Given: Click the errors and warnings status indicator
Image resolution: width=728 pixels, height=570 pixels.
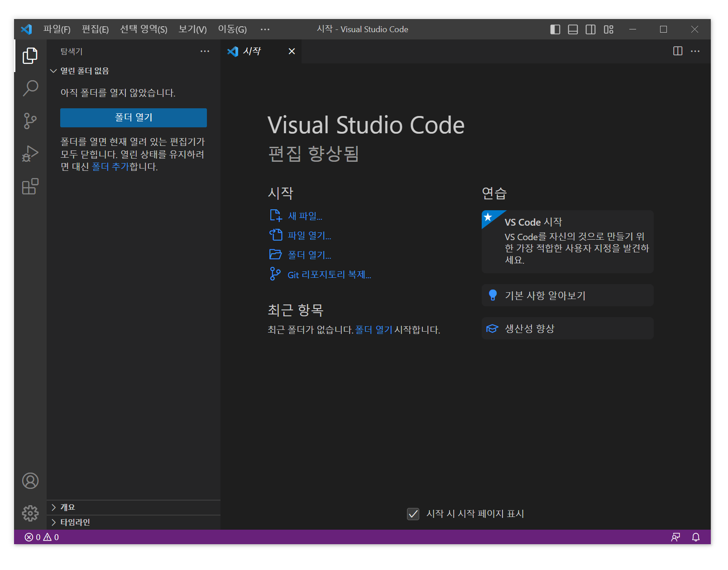Looking at the screenshot, I should (x=42, y=537).
